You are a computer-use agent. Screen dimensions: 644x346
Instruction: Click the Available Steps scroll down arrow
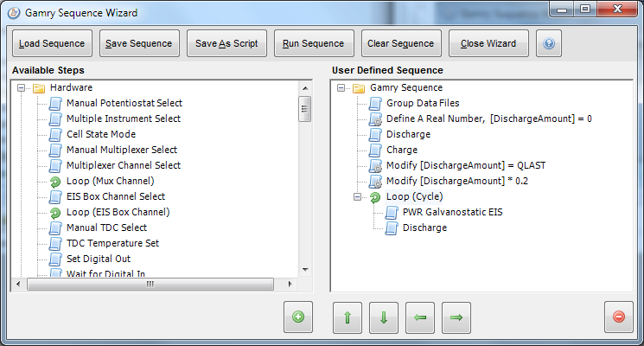click(x=305, y=270)
